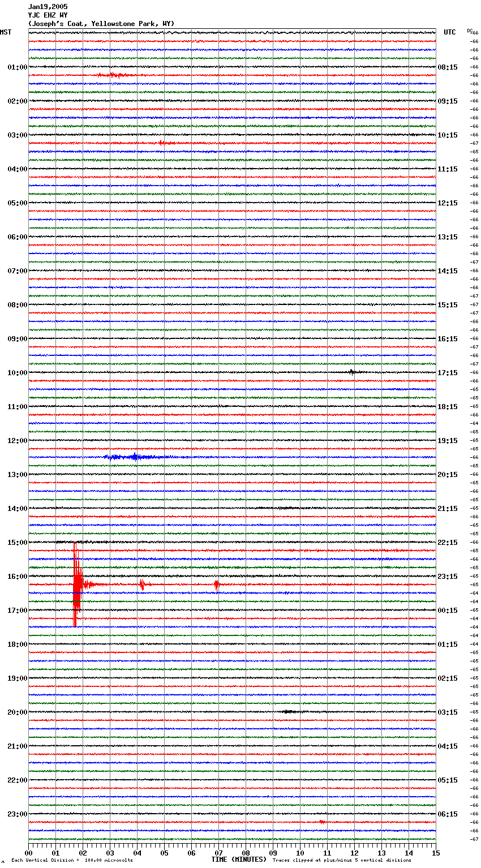Screen dimensions: 481x868
Task: Click the "19:15" UTC time label
Action: pyautogui.click(x=448, y=441)
